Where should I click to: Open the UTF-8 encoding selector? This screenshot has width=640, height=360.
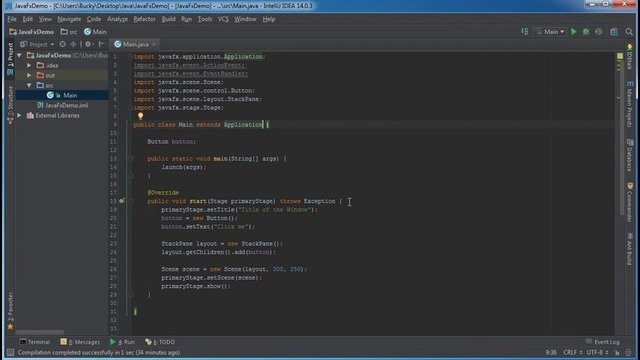[597, 352]
